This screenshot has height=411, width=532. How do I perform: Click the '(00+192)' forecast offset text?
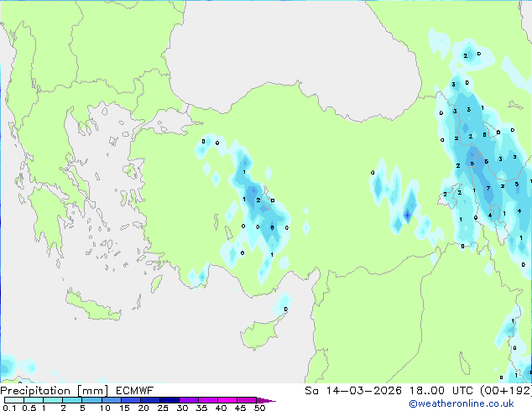(505, 391)
